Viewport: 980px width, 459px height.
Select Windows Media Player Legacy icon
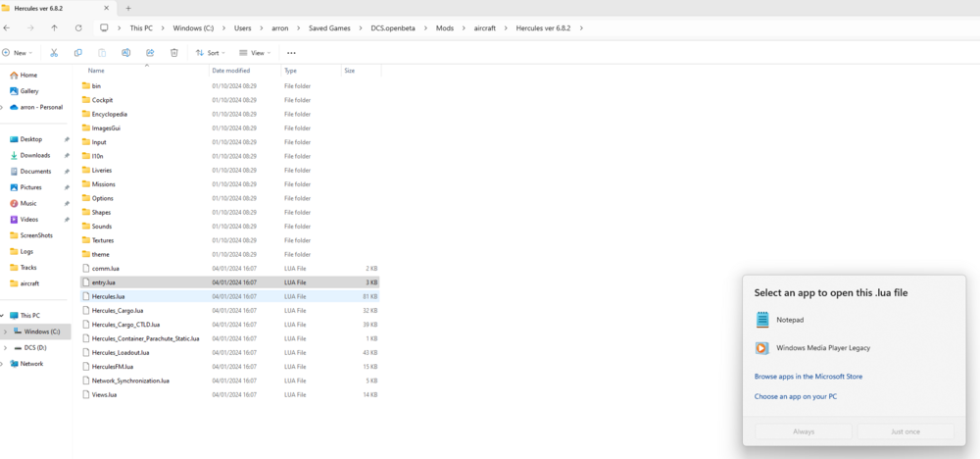[761, 348]
